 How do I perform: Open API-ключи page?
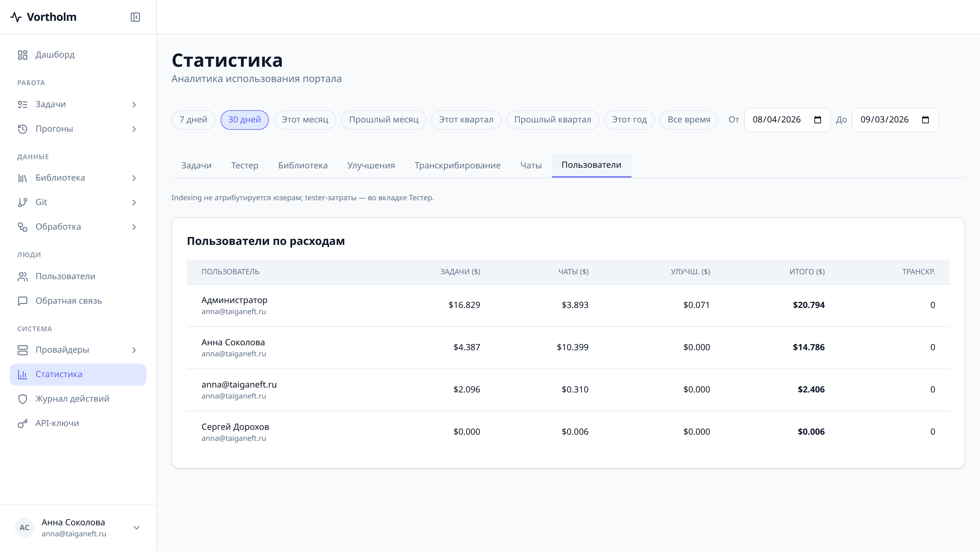78,423
